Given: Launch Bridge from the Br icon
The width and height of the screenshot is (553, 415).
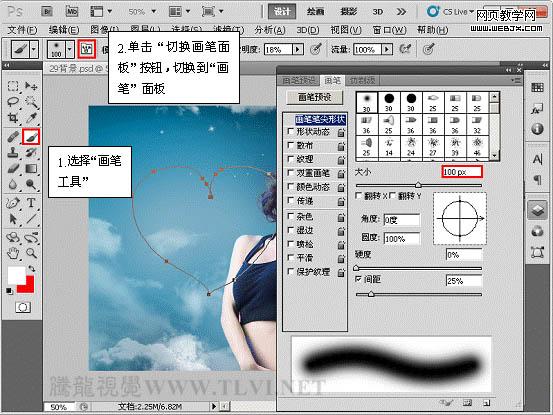Looking at the screenshot, I should pos(47,12).
